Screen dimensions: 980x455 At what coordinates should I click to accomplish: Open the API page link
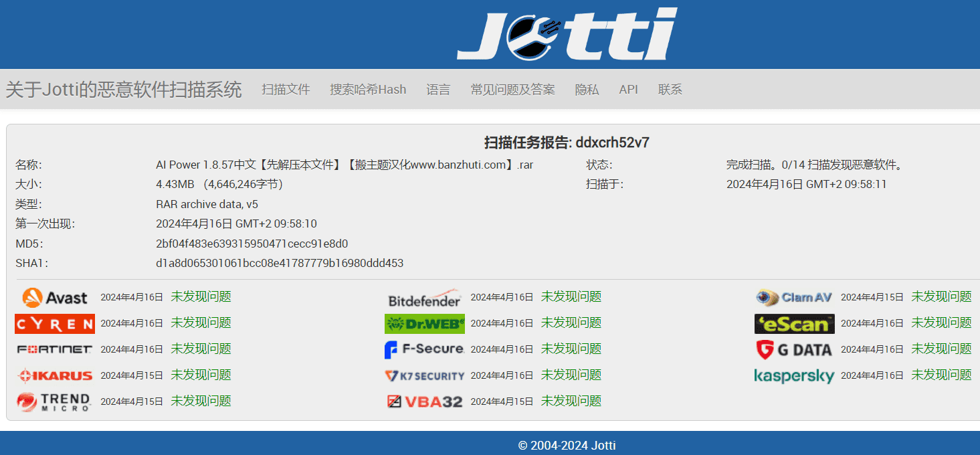pyautogui.click(x=629, y=90)
